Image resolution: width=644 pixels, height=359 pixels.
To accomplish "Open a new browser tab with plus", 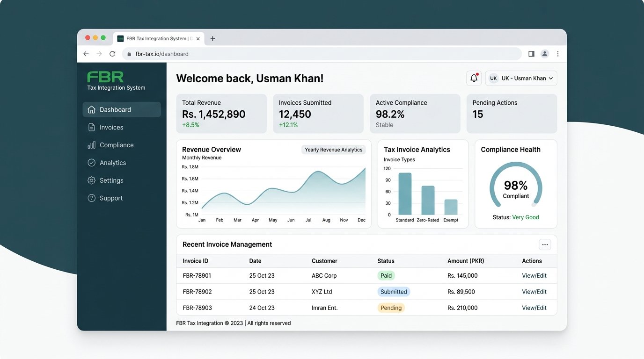I will coord(212,39).
